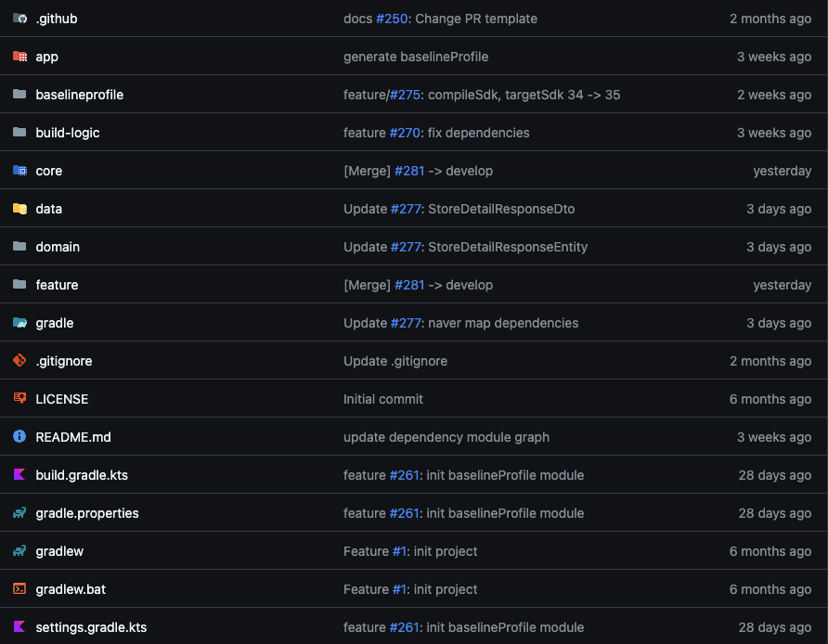Open #281 link in feature row

[409, 285]
